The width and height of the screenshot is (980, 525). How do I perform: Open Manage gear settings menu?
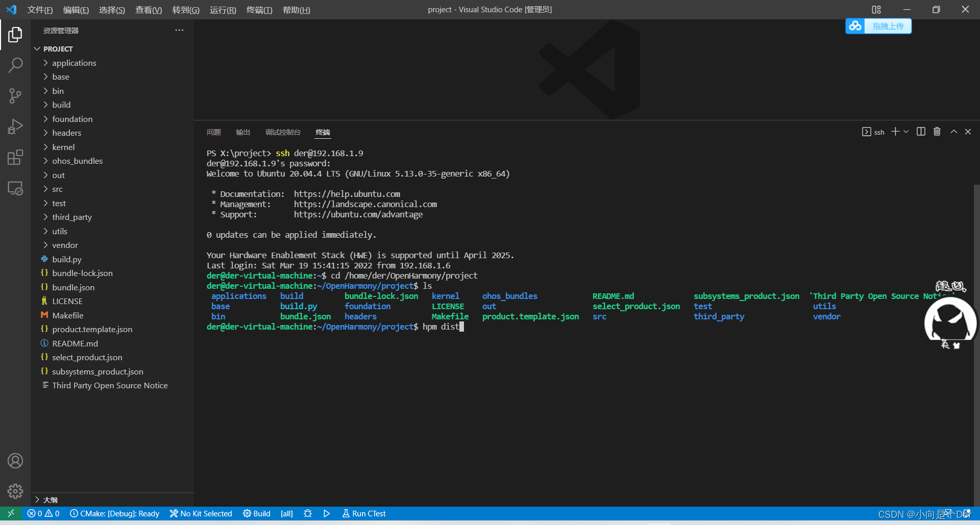[15, 491]
